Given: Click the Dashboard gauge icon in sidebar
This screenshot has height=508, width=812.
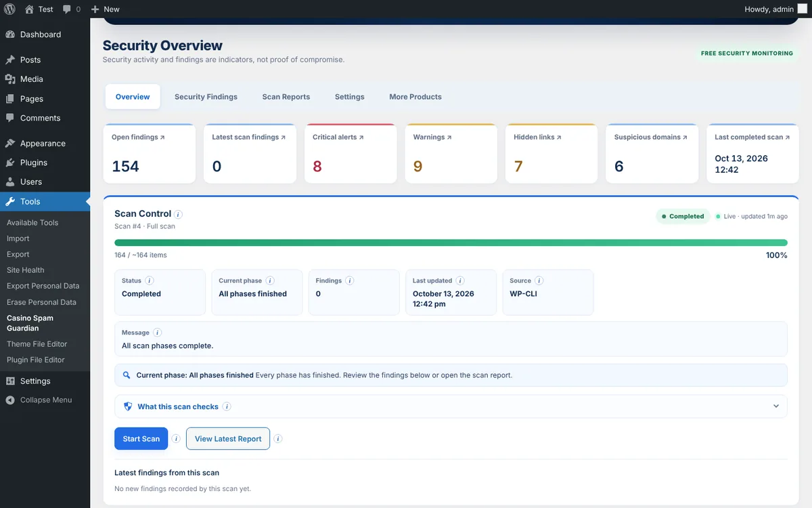Looking at the screenshot, I should [x=10, y=35].
